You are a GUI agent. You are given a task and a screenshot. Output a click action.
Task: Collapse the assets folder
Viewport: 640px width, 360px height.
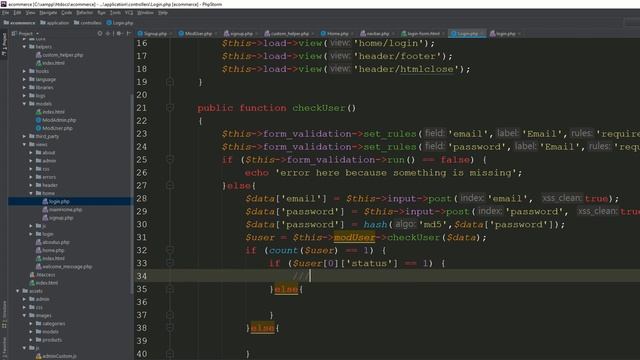click(x=18, y=291)
